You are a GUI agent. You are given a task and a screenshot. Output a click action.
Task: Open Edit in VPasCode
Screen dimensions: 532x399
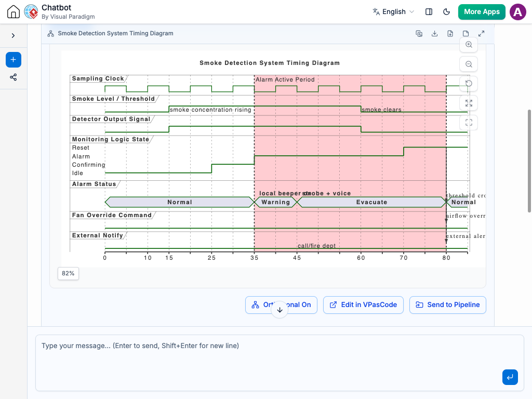(363, 304)
